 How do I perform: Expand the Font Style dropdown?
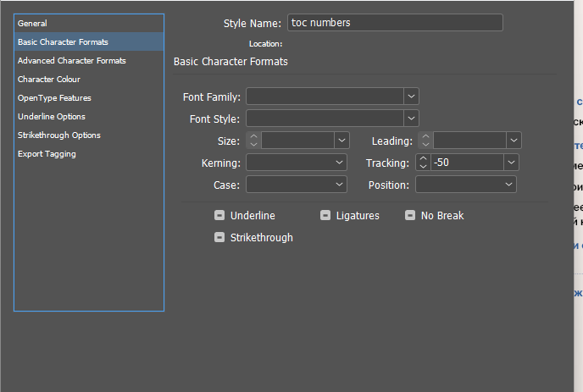[x=411, y=119]
